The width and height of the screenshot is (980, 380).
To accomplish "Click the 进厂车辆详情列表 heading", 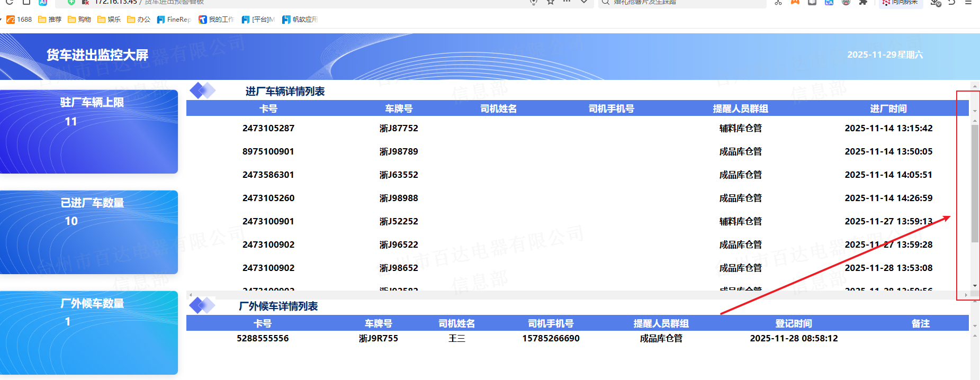I will (x=285, y=92).
